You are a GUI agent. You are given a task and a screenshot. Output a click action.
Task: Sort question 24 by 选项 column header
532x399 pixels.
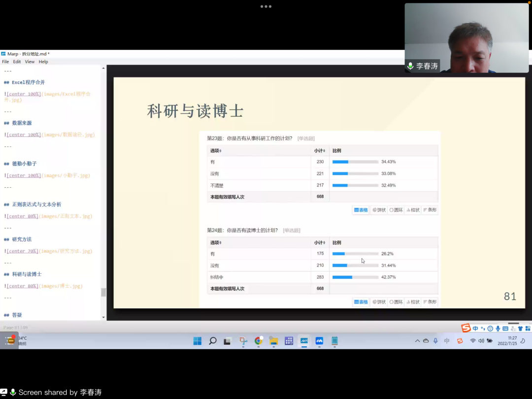(216, 242)
